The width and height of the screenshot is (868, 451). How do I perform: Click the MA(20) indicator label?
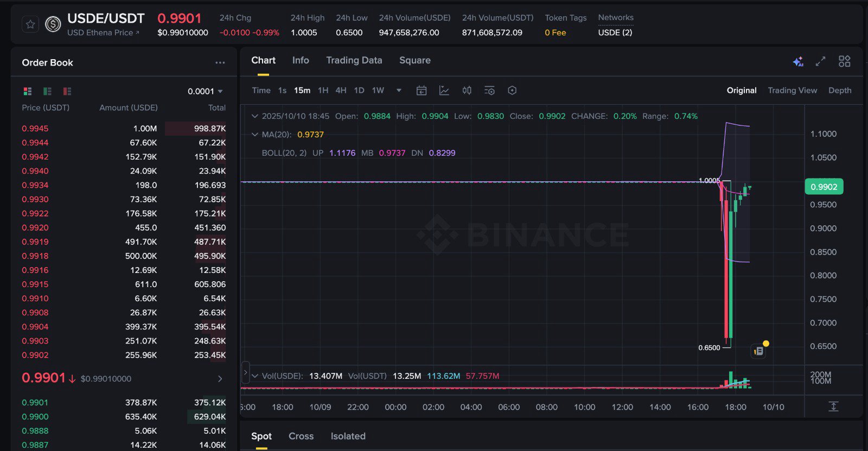pos(277,135)
